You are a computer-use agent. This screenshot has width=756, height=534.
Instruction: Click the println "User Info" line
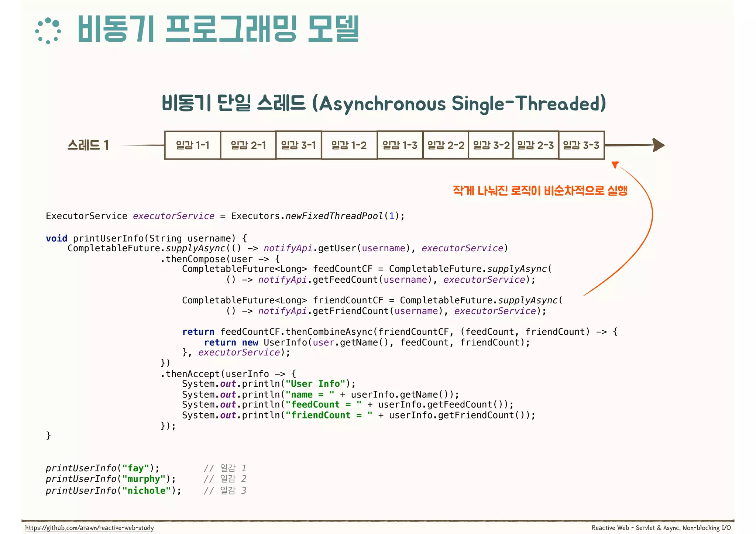coord(269,384)
